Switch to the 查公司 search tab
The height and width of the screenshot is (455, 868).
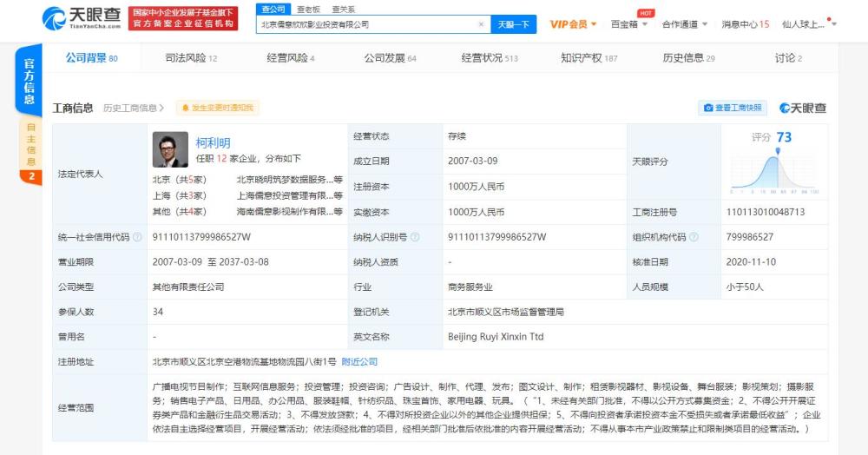click(273, 9)
